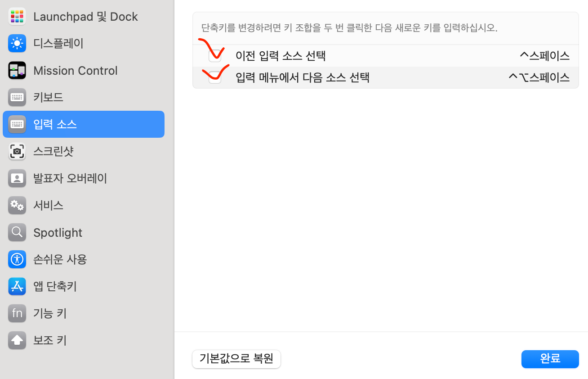Click the 손쉬운 사용 accessibility icon

click(x=17, y=259)
